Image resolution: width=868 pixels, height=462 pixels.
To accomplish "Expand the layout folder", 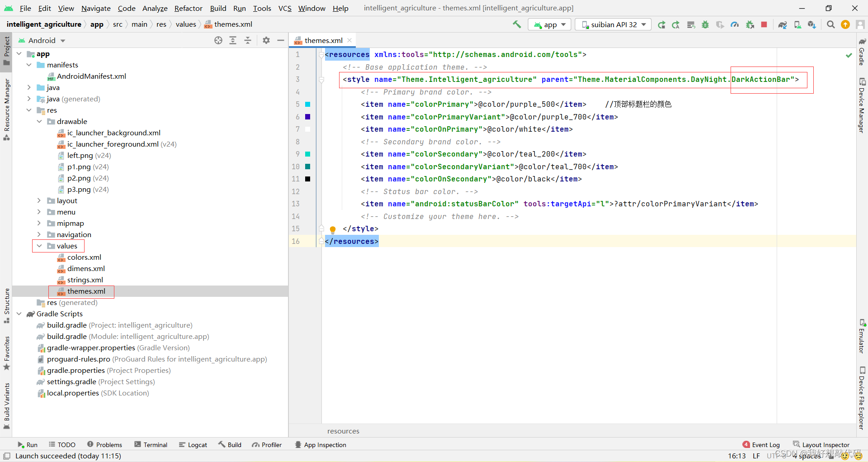I will pyautogui.click(x=39, y=200).
